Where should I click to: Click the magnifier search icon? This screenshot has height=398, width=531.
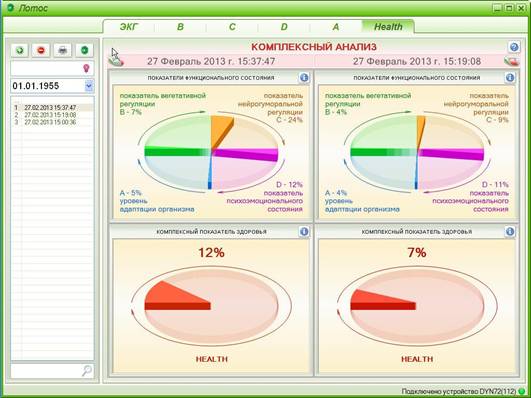(87, 371)
